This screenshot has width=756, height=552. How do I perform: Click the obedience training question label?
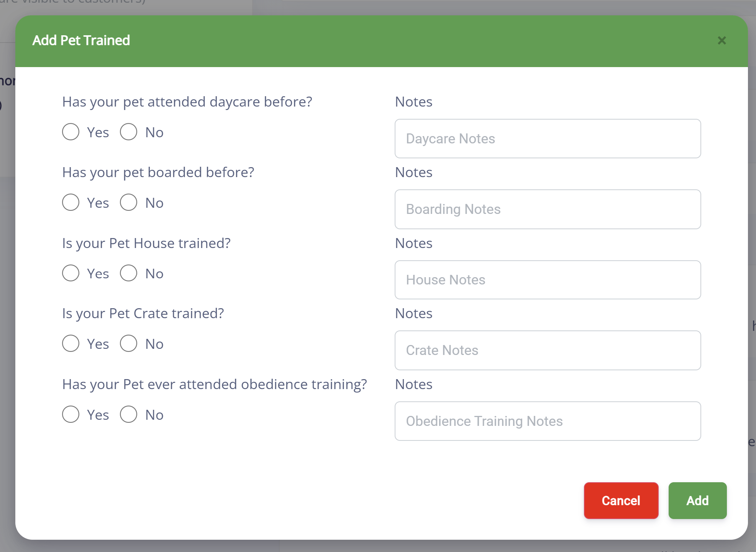[x=214, y=384]
